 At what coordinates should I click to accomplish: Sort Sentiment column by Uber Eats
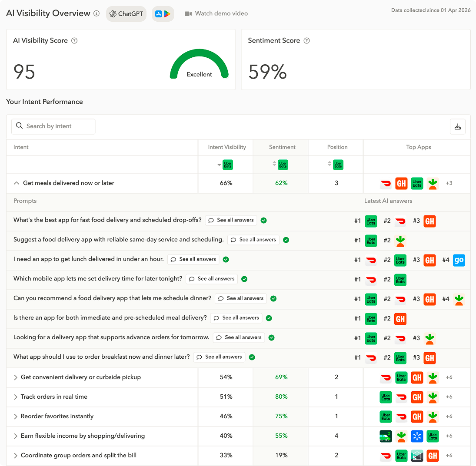coord(274,164)
